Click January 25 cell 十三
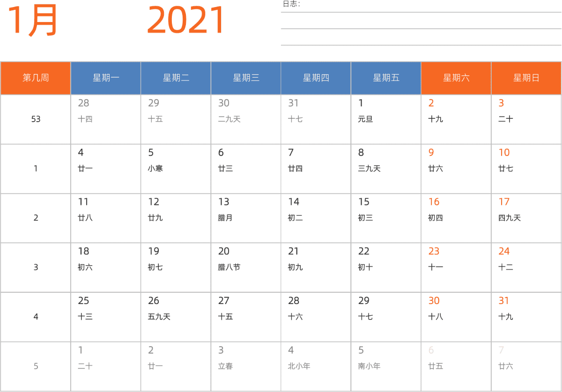Screen dimensions: 562x392 click(106, 317)
